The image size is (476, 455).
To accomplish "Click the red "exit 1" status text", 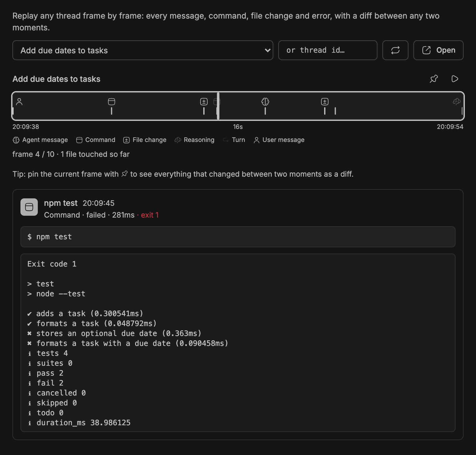I will pos(150,215).
